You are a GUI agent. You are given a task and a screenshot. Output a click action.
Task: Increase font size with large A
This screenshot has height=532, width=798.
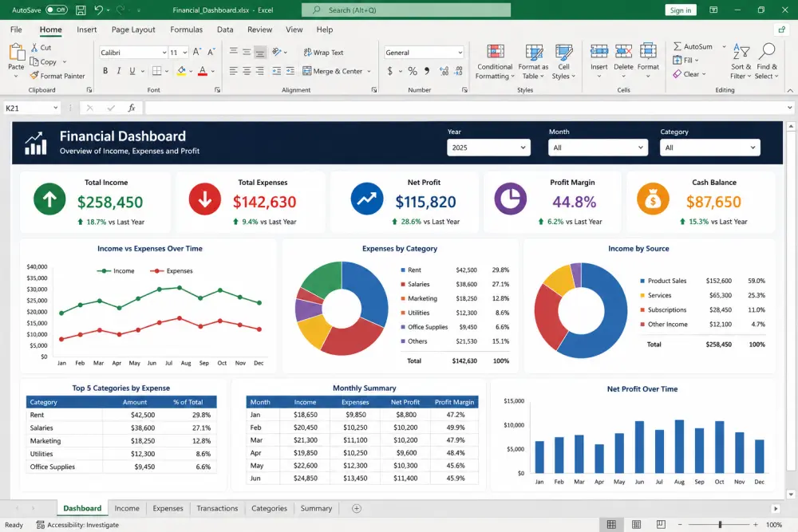[x=196, y=52]
